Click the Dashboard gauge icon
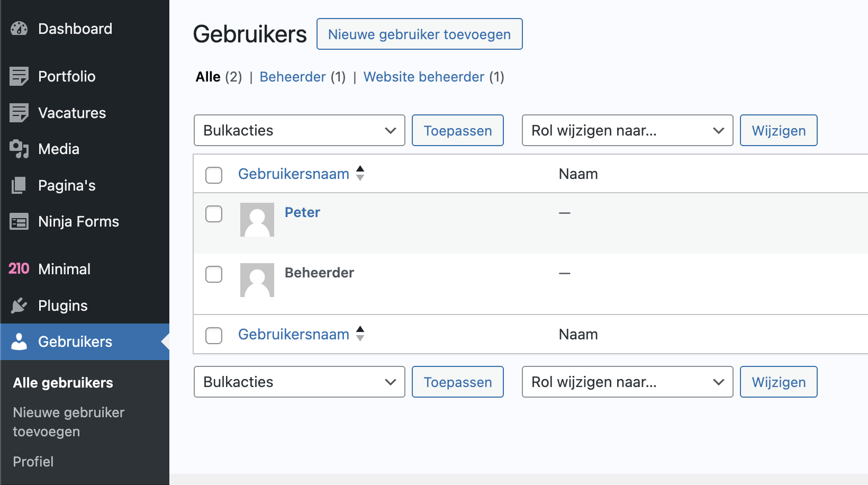The height and width of the screenshot is (485, 868). click(x=19, y=29)
